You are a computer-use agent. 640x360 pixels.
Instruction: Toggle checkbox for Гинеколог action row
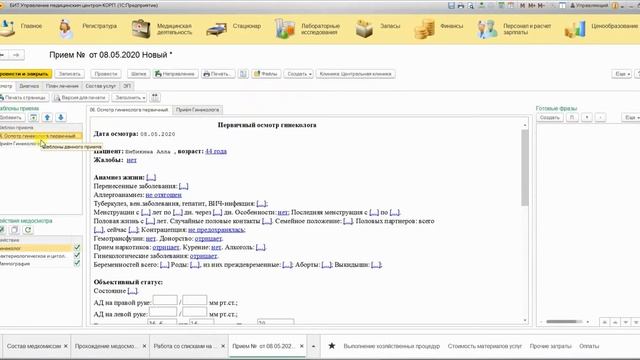click(77, 248)
